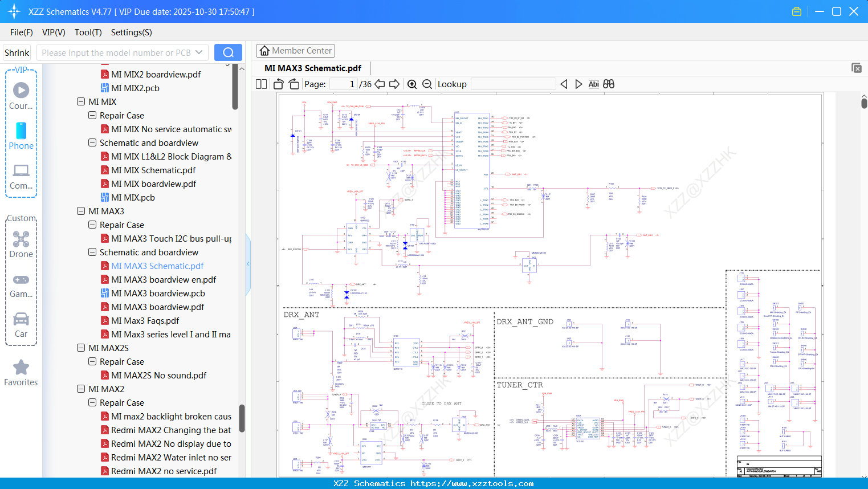Rotate the schematic page counterclockwise
Screen dimensions: 868x489
coord(278,84)
